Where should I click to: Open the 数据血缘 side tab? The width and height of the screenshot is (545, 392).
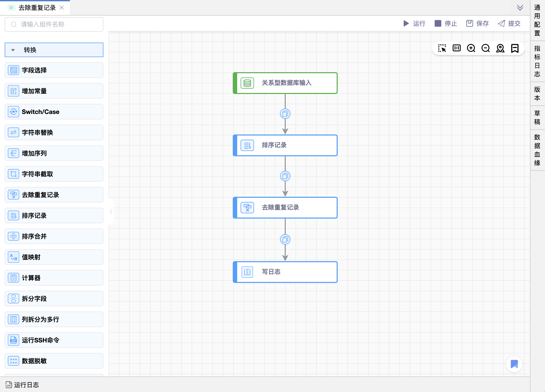coord(537,150)
